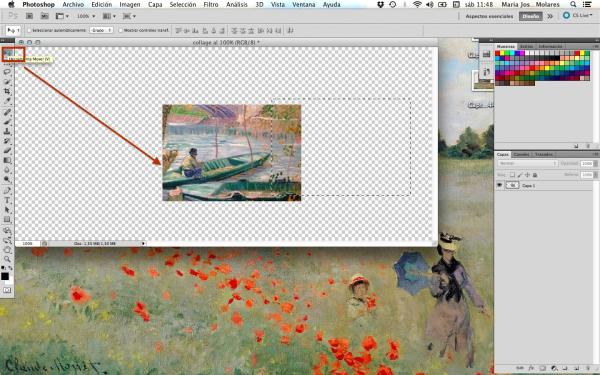Switch to the Estilos tab
Screen dimensions: 600x375
click(x=526, y=46)
